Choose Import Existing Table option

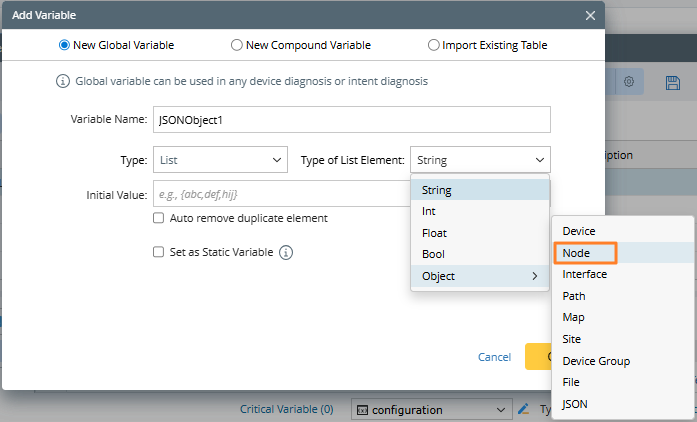pos(433,45)
